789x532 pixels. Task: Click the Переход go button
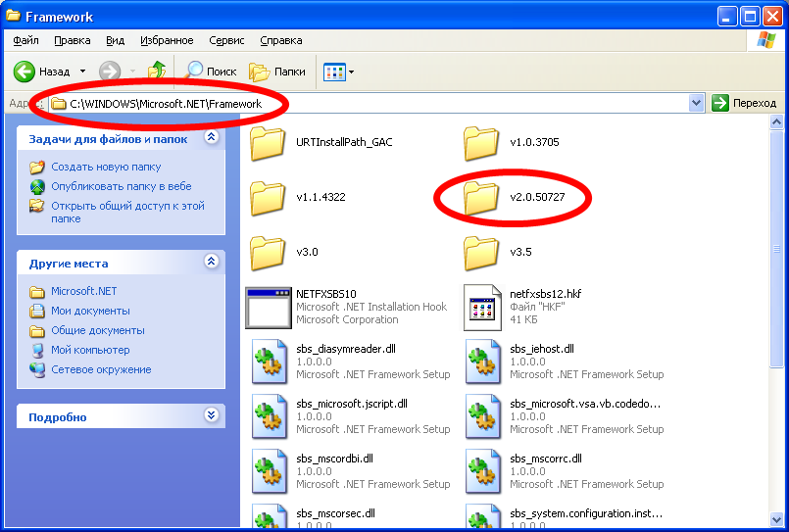(745, 103)
